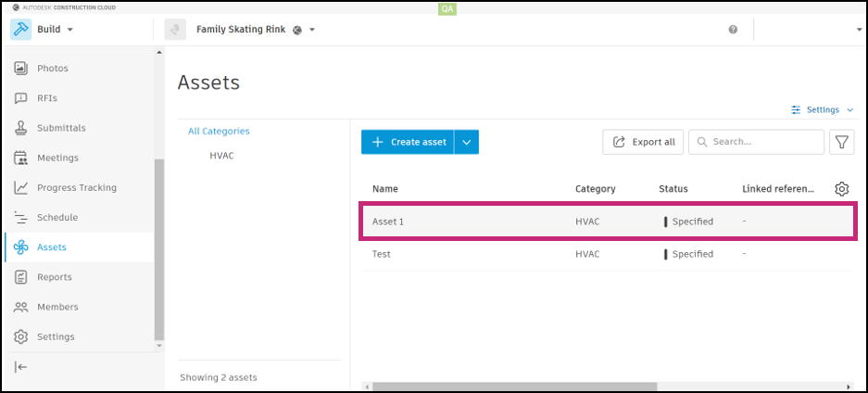868x393 pixels.
Task: Open Progress Tracking chart icon
Action: coord(21,187)
